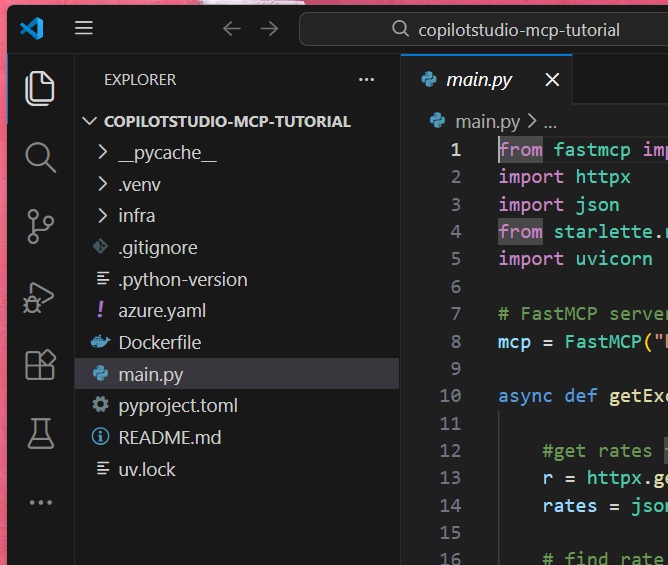668x565 pixels.
Task: Open the Extensions view
Action: [39, 365]
